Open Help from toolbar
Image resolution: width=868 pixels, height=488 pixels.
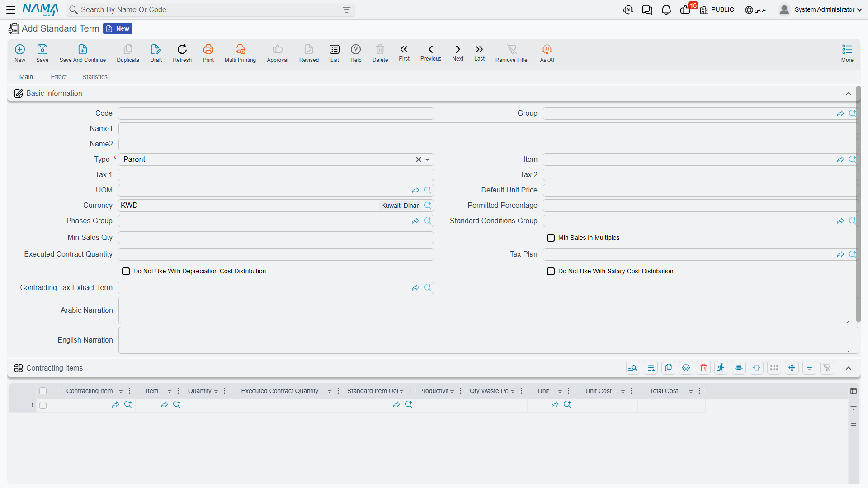coord(356,53)
